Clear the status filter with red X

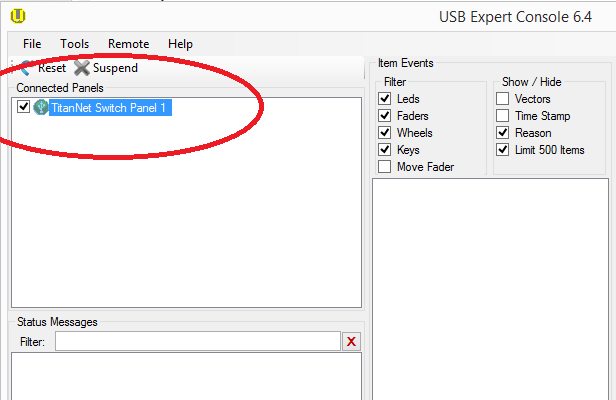coord(351,341)
